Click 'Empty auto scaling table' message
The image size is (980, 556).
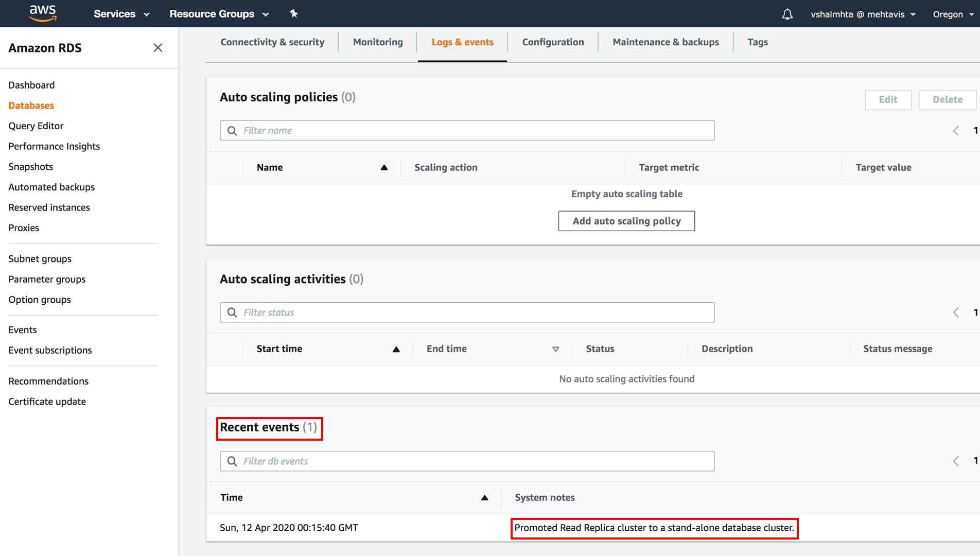pos(626,194)
